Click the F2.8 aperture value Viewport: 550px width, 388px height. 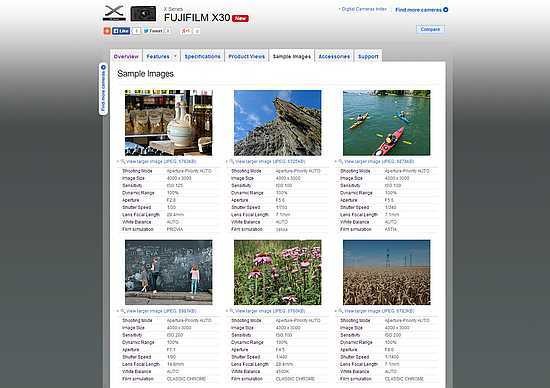tap(171, 200)
